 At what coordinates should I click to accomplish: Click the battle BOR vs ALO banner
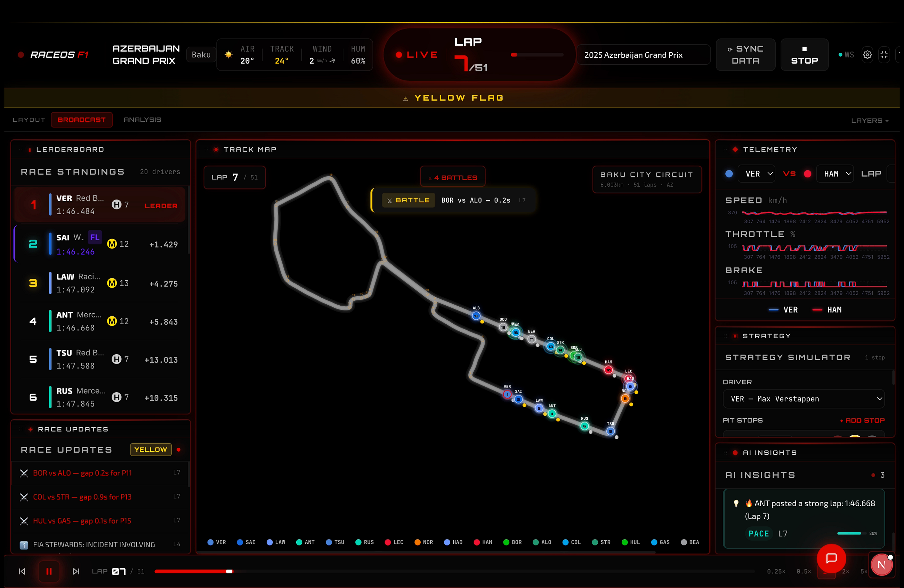pos(453,200)
